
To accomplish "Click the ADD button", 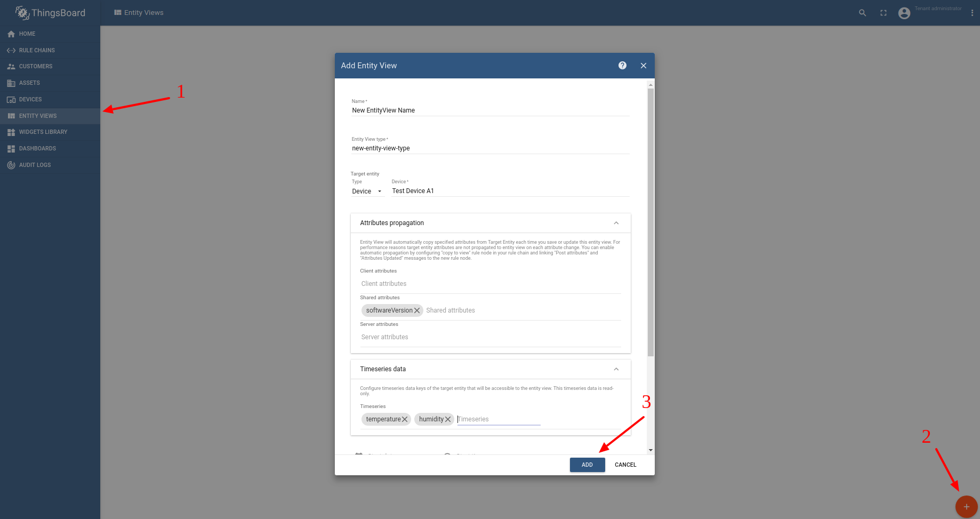I will click(587, 465).
